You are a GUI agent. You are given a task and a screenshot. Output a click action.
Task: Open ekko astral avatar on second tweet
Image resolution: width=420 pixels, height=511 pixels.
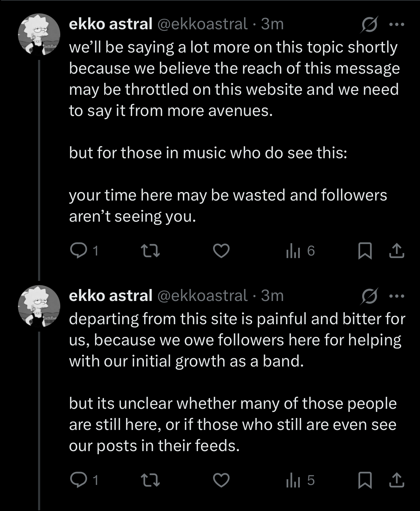click(39, 306)
